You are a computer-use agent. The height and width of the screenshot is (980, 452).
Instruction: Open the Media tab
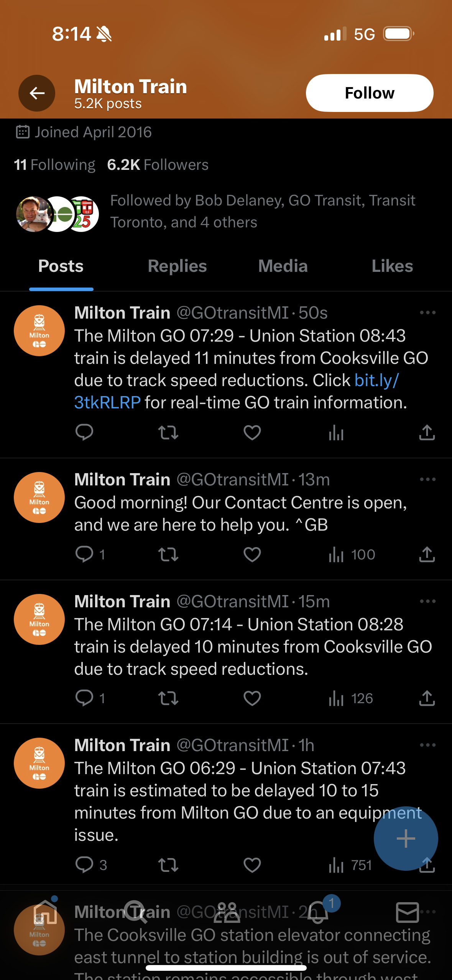click(x=283, y=266)
